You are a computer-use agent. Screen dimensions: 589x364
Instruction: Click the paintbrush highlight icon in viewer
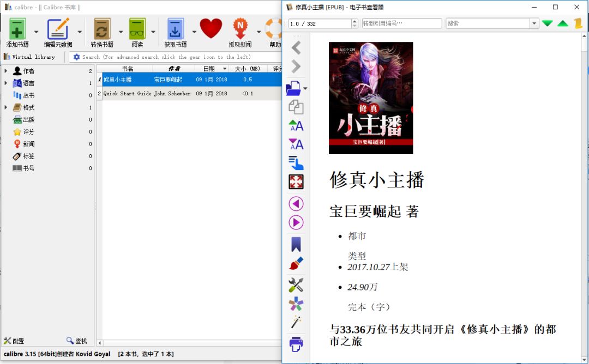point(296,263)
